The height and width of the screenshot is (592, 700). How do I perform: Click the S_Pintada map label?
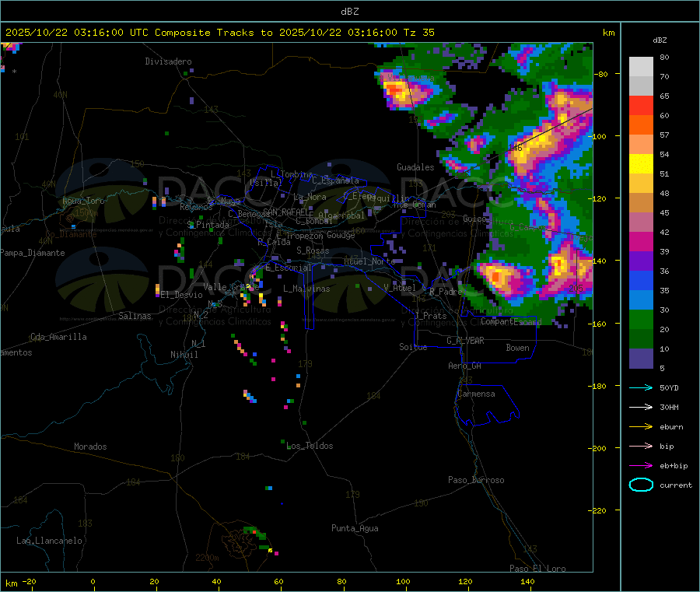pyautogui.click(x=208, y=225)
